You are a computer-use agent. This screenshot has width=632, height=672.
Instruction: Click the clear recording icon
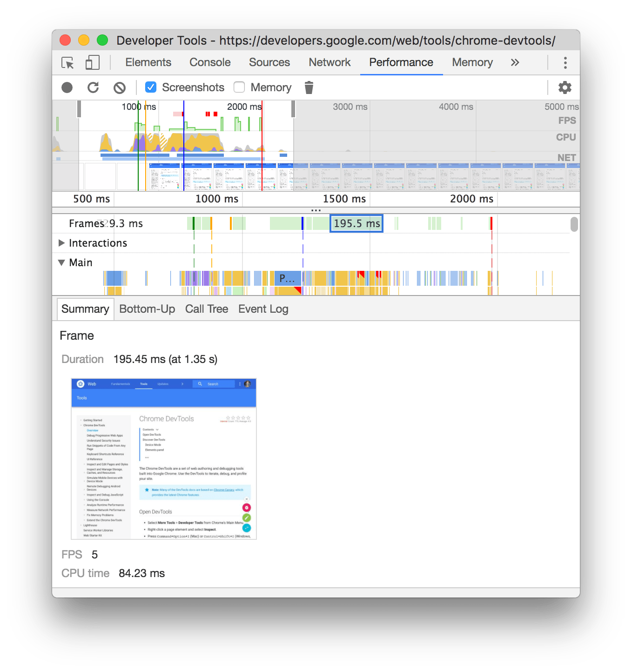pyautogui.click(x=120, y=87)
